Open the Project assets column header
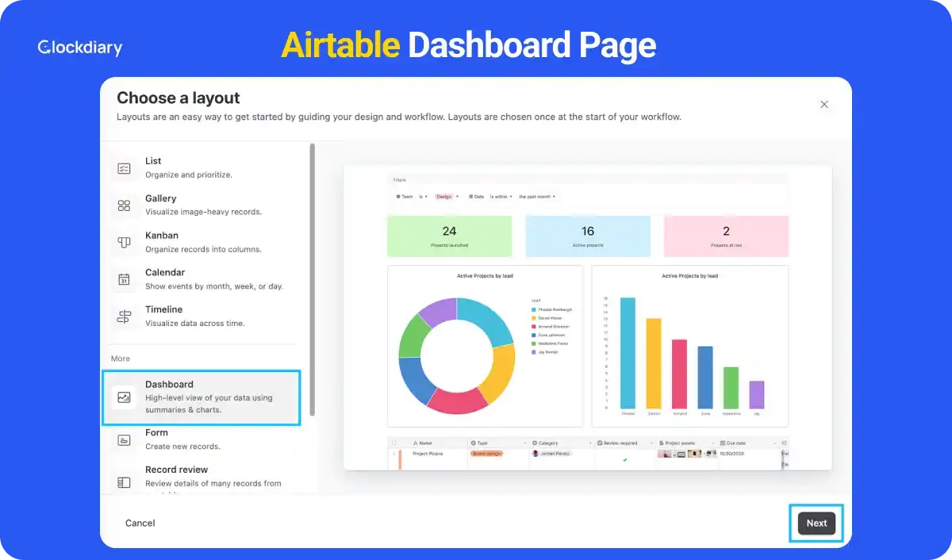 point(687,443)
